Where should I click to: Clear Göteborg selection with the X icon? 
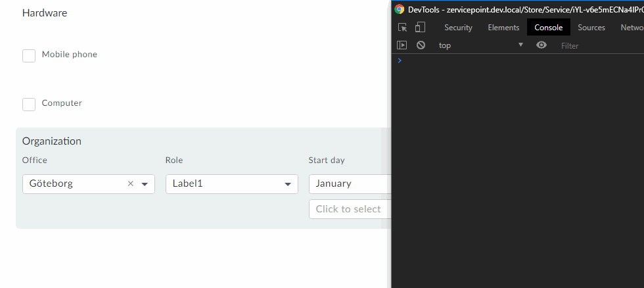coord(130,184)
